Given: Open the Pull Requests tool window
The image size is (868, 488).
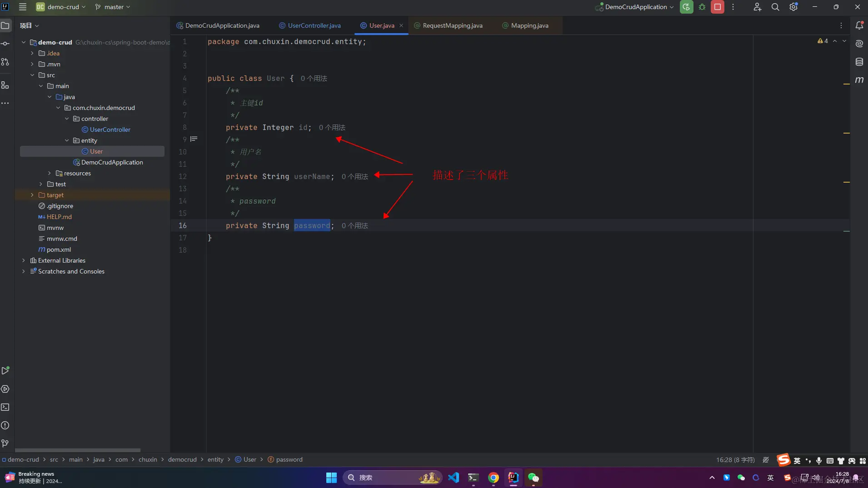Looking at the screenshot, I should pyautogui.click(x=5, y=62).
